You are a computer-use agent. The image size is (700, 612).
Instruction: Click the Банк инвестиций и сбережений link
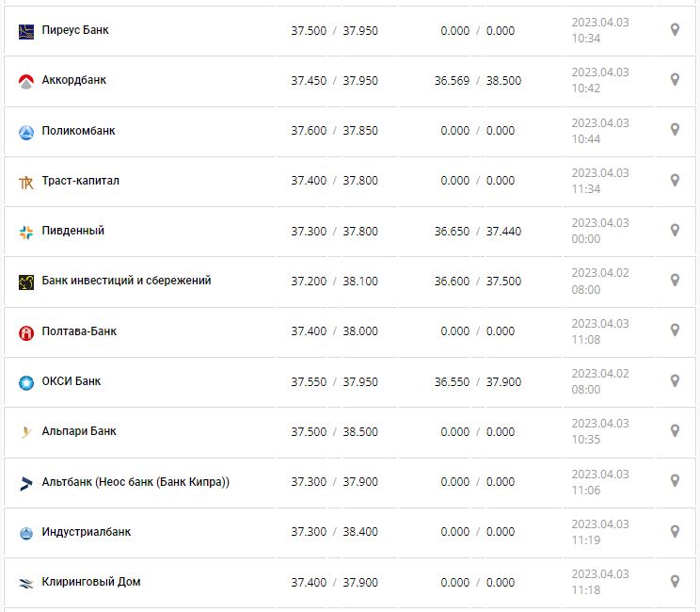[x=126, y=281]
